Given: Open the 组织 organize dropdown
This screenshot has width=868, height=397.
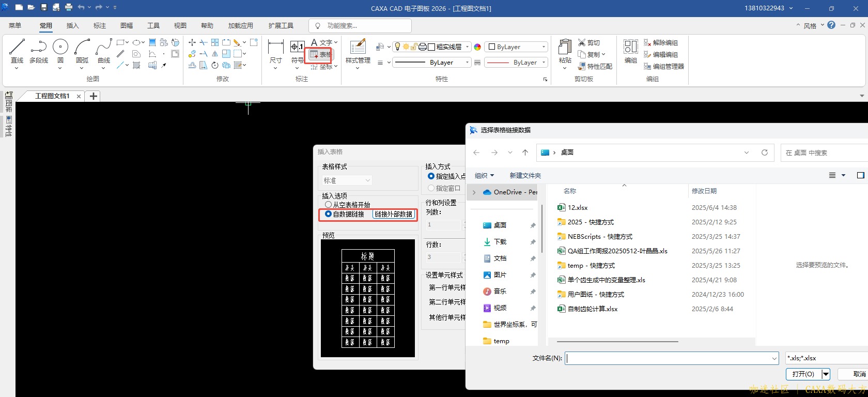Looking at the screenshot, I should (484, 176).
